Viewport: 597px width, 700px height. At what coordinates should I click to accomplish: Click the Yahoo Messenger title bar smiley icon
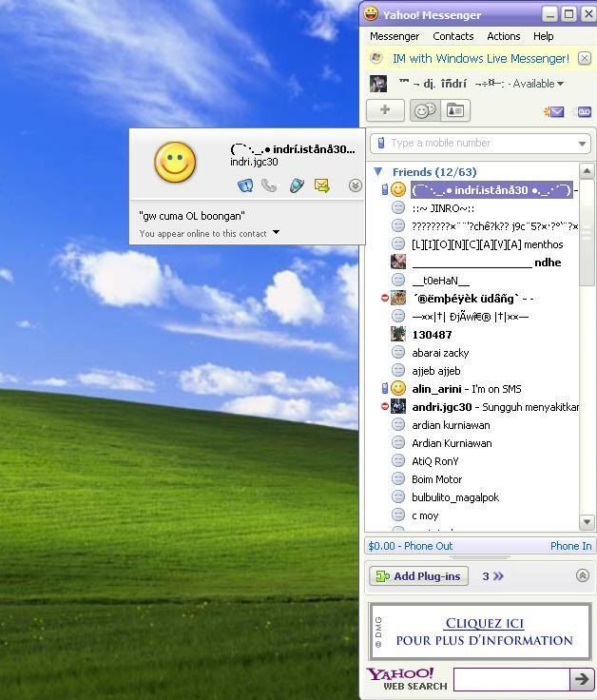pyautogui.click(x=371, y=14)
